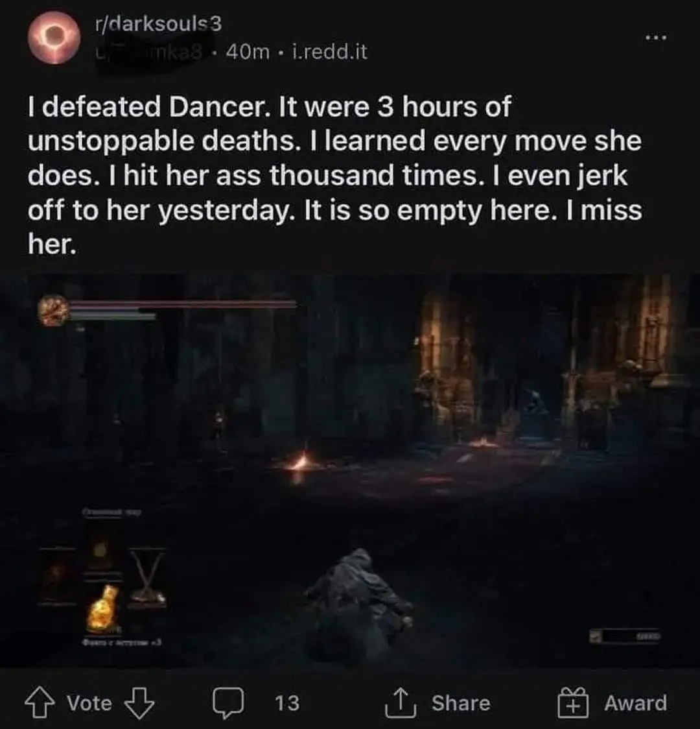Image resolution: width=700 pixels, height=729 pixels.
Task: Tap the glowing Estus Flask item icon
Action: coord(102,609)
